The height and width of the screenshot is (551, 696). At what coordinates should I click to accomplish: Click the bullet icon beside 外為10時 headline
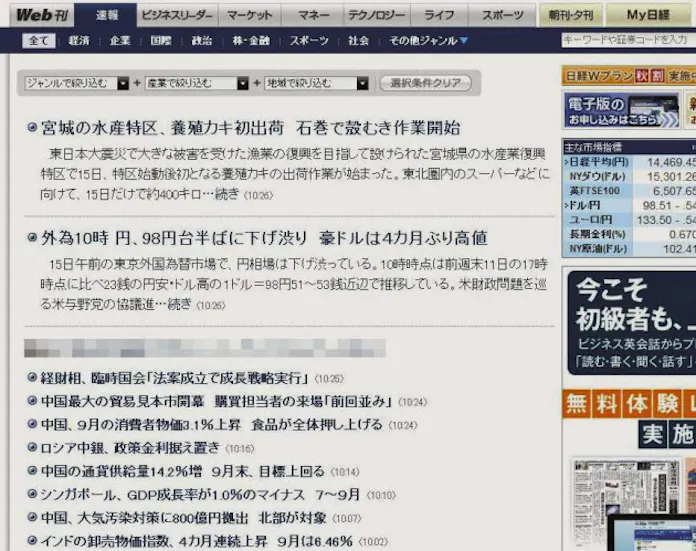[x=31, y=239]
